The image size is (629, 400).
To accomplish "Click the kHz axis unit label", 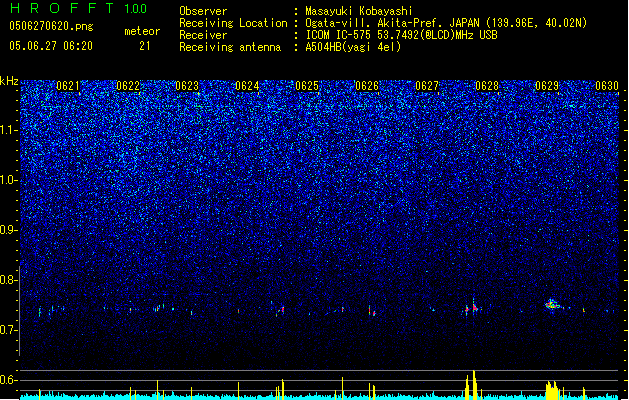I will [9, 81].
